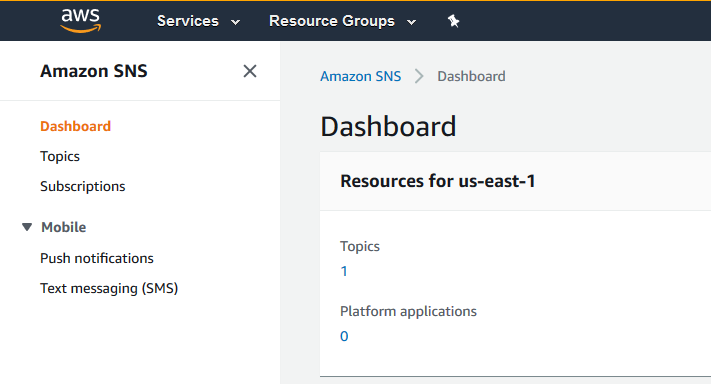The height and width of the screenshot is (384, 711).
Task: Click the Amazon SNS breadcrumb link
Action: click(x=360, y=76)
